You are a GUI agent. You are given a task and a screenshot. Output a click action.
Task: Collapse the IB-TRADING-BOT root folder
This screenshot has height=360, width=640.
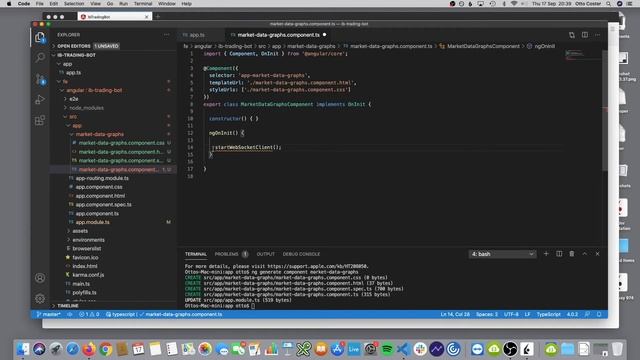pos(76,55)
